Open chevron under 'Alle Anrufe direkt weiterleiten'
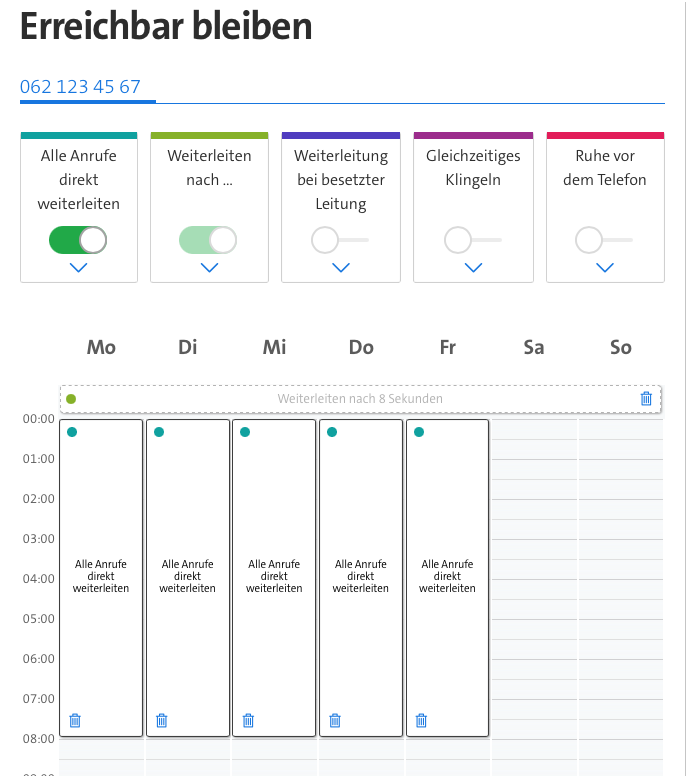The width and height of the screenshot is (696, 776). [79, 267]
